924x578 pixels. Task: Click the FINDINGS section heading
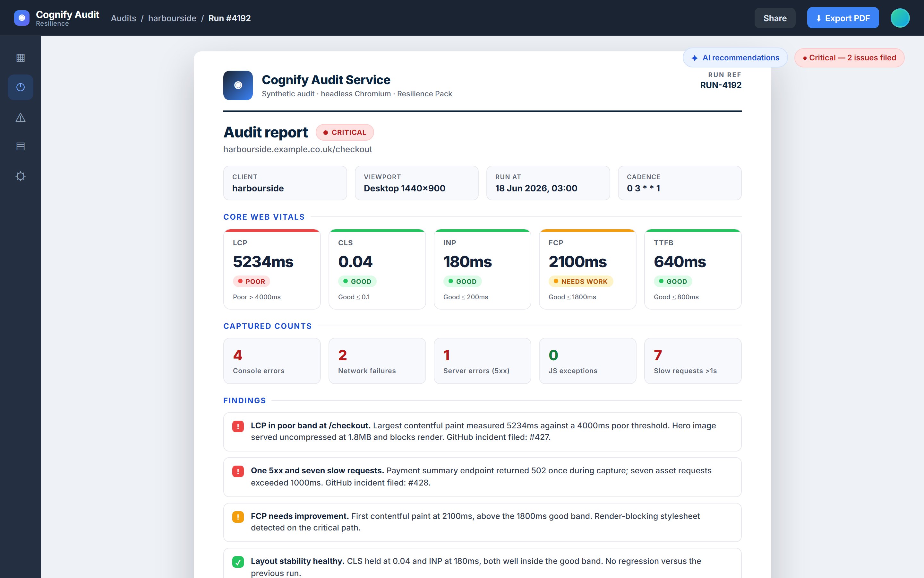pyautogui.click(x=244, y=401)
